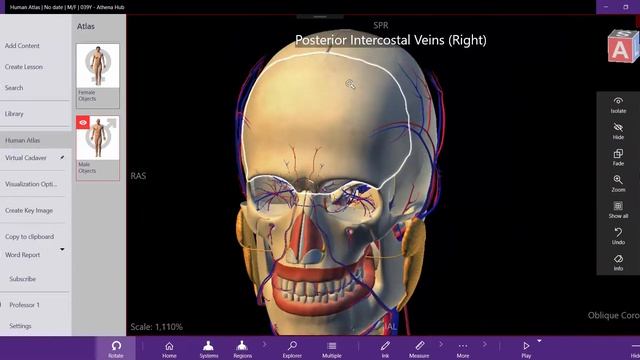Activate the Ink pen tool
The image size is (640, 360).
tap(385, 349)
